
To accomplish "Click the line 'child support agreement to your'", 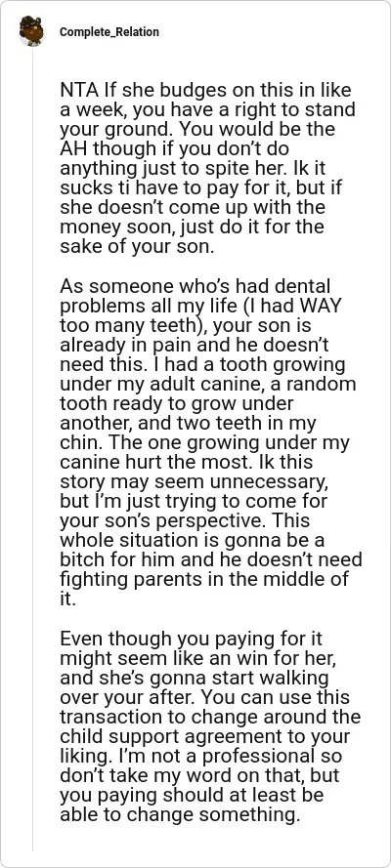I will pos(201,736).
